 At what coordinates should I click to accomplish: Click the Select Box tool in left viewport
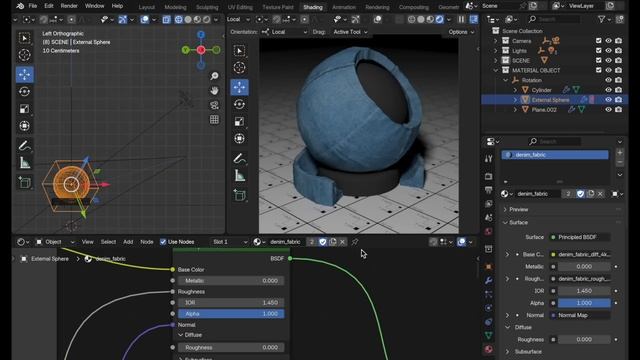point(24,38)
